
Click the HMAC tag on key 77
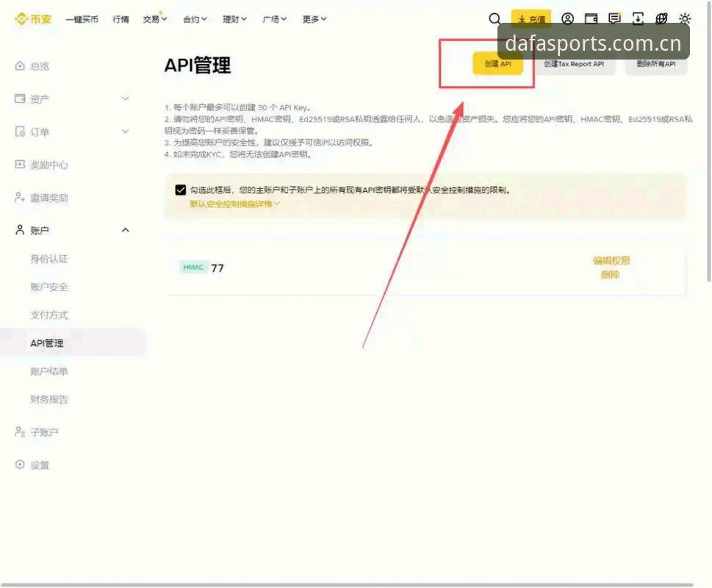(193, 268)
